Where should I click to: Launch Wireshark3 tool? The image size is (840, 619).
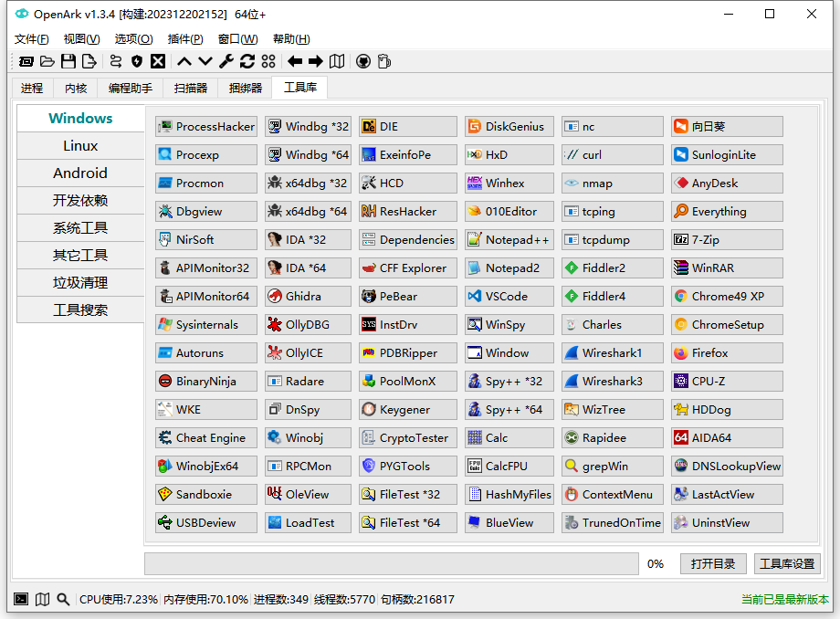613,382
